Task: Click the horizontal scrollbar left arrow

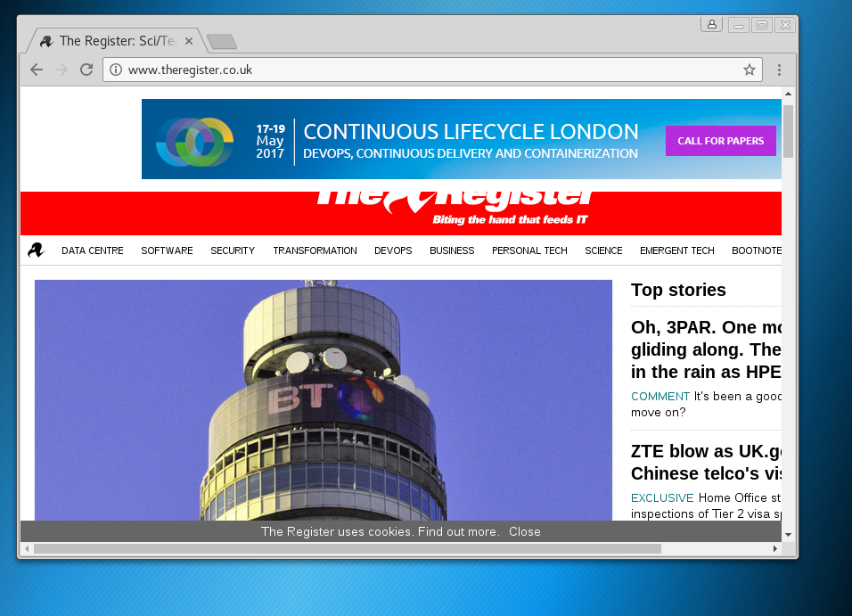Action: pyautogui.click(x=27, y=548)
